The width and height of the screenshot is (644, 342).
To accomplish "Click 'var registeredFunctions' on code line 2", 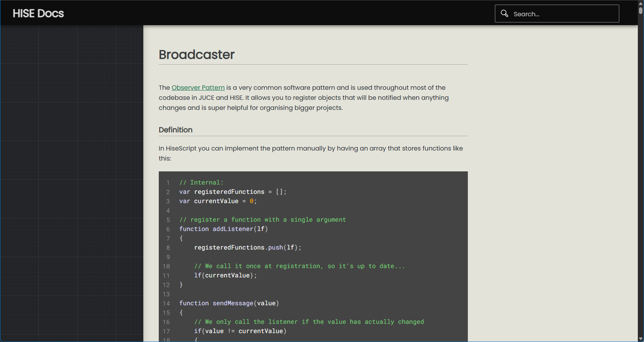I will click(222, 192).
